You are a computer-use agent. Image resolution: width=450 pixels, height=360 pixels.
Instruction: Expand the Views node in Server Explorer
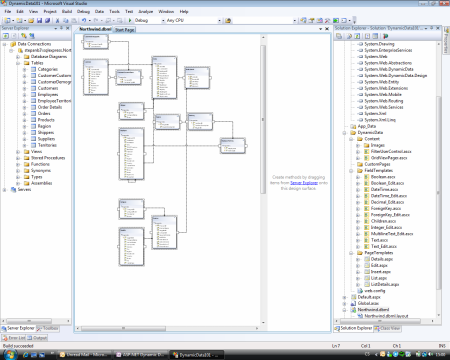18,152
